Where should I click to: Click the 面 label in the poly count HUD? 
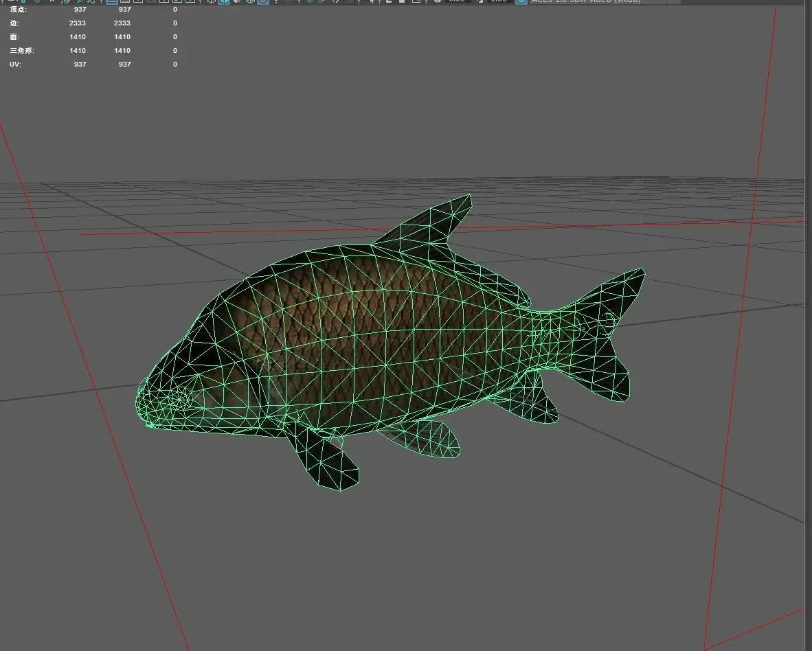click(x=14, y=37)
